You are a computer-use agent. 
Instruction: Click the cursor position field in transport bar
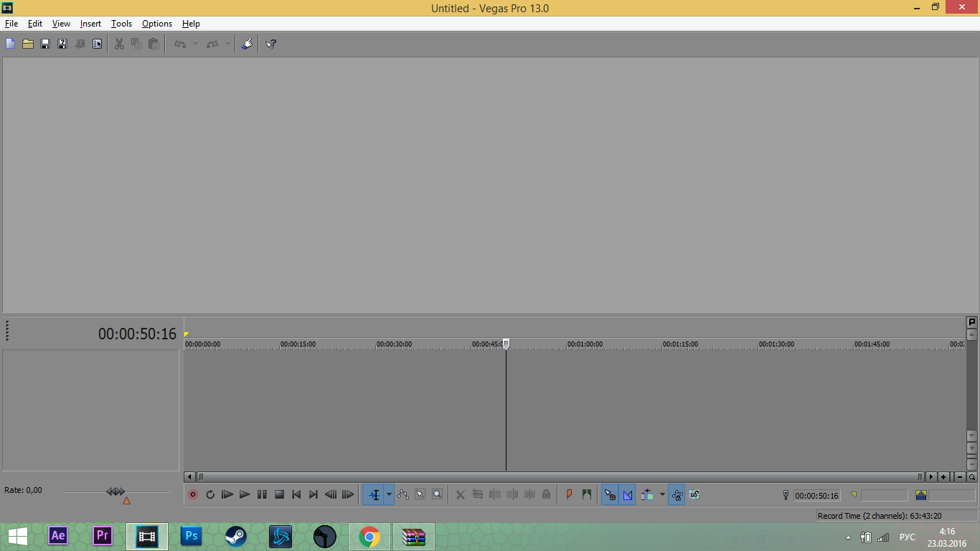[816, 496]
